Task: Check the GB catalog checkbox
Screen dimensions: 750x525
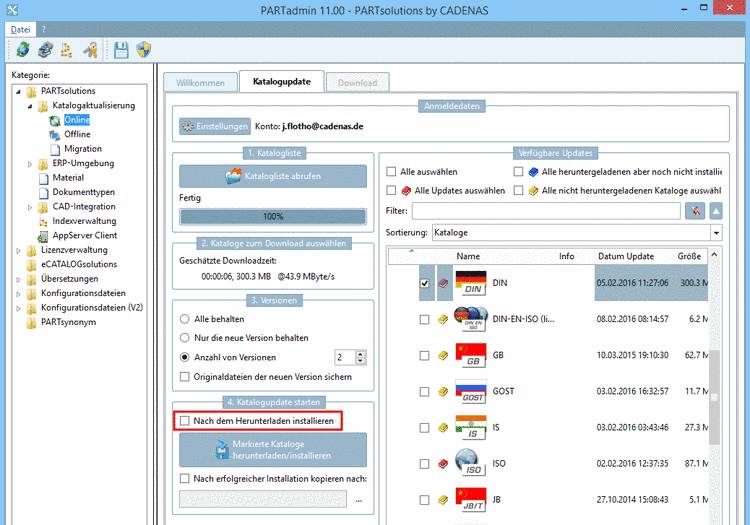Action: point(424,355)
